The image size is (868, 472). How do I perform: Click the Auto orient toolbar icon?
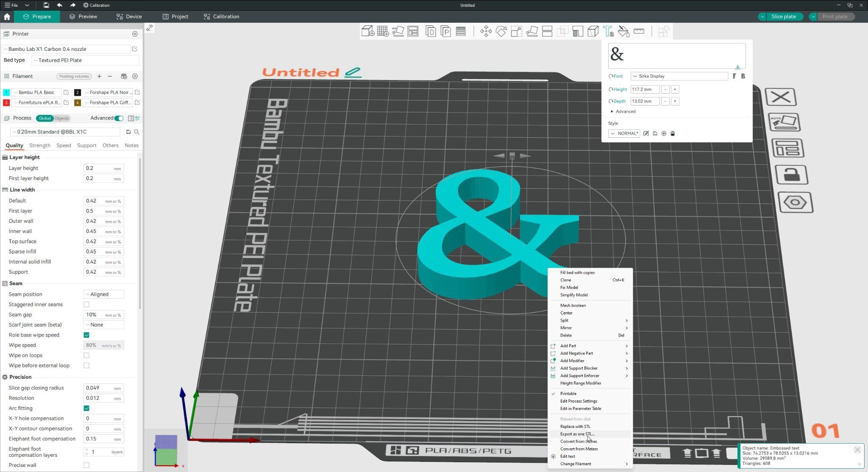(x=398, y=31)
